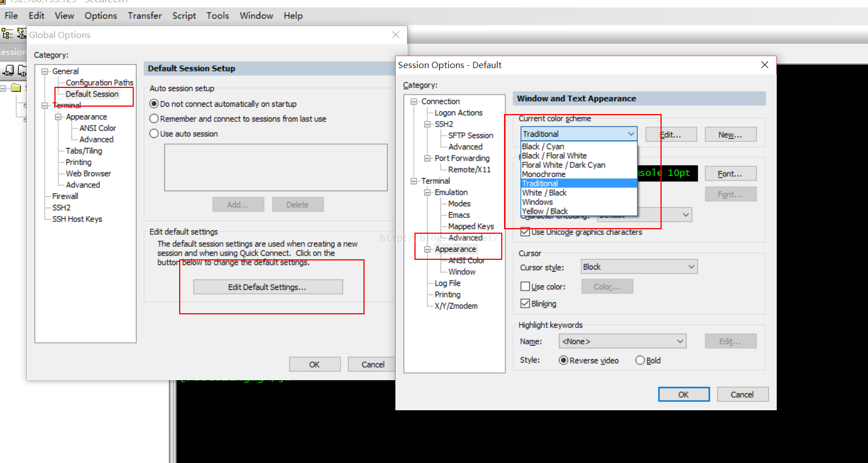Click the Character encoding dropdown arrow
This screenshot has height=463, width=868.
(x=685, y=214)
